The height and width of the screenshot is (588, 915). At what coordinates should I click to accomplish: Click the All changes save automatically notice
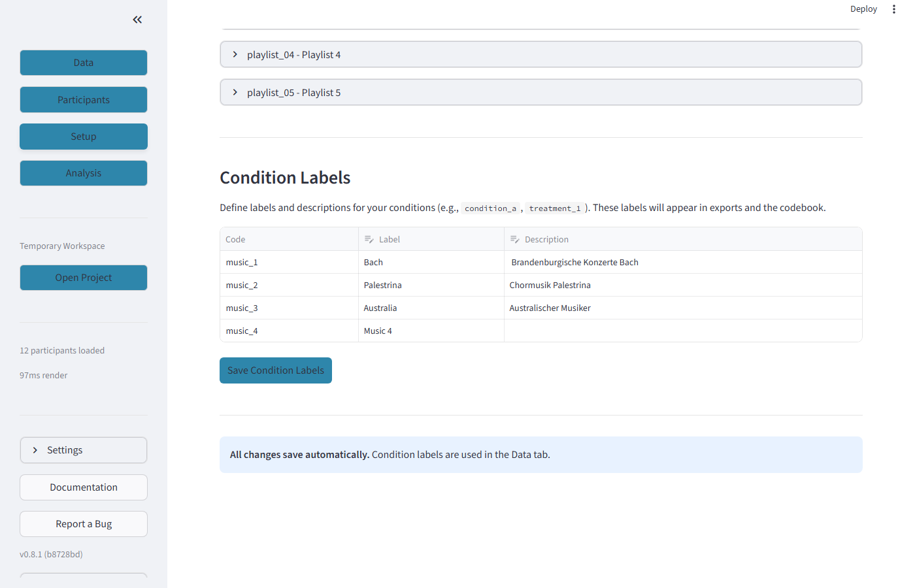[541, 455]
